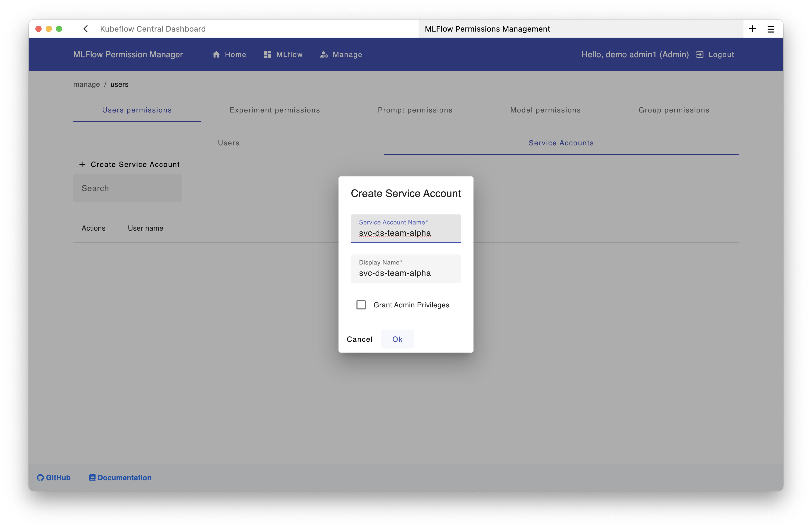The height and width of the screenshot is (529, 812).
Task: Click the Logout icon
Action: click(x=700, y=54)
